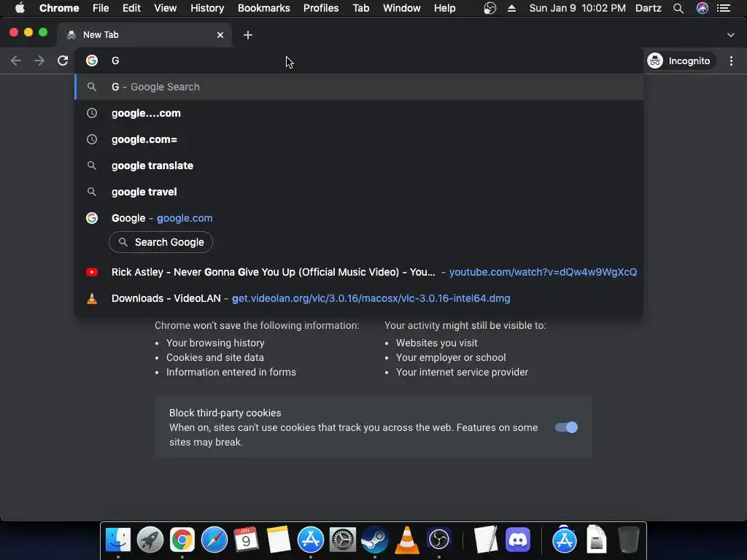
Task: Focus the address bar containing G
Action: coord(358,61)
